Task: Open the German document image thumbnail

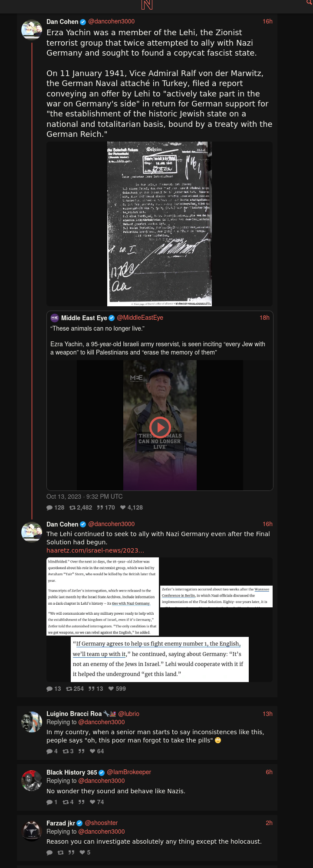Action: (x=159, y=224)
